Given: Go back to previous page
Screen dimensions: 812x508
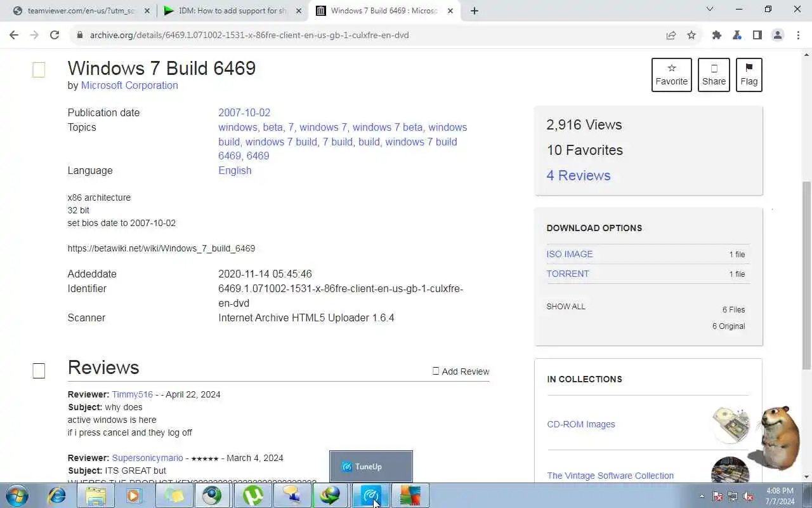Looking at the screenshot, I should (x=14, y=35).
